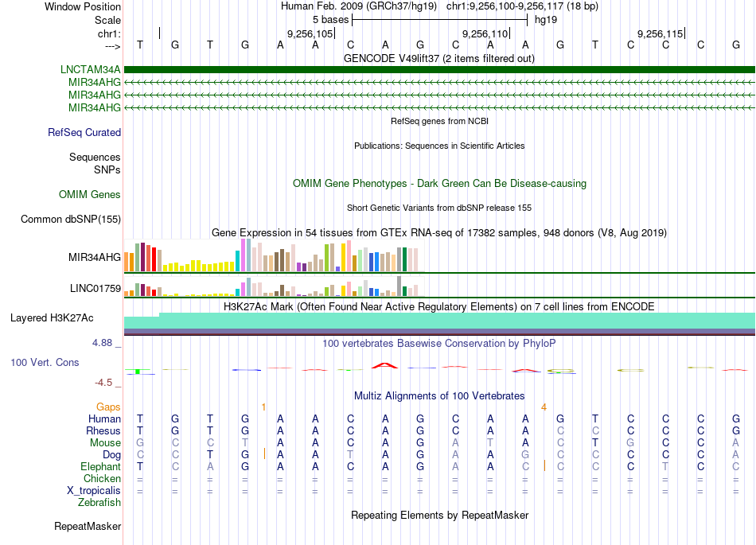Select the Elephant alignment row label
The image size is (756, 545).
click(101, 466)
